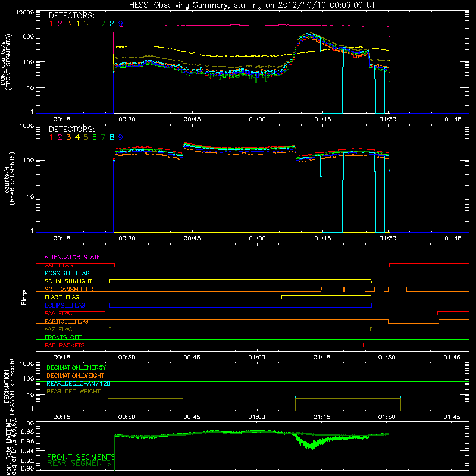Click the FRONT SEGMENTS livetime legend label
Viewport: 476px width, 476px height.
click(82, 457)
